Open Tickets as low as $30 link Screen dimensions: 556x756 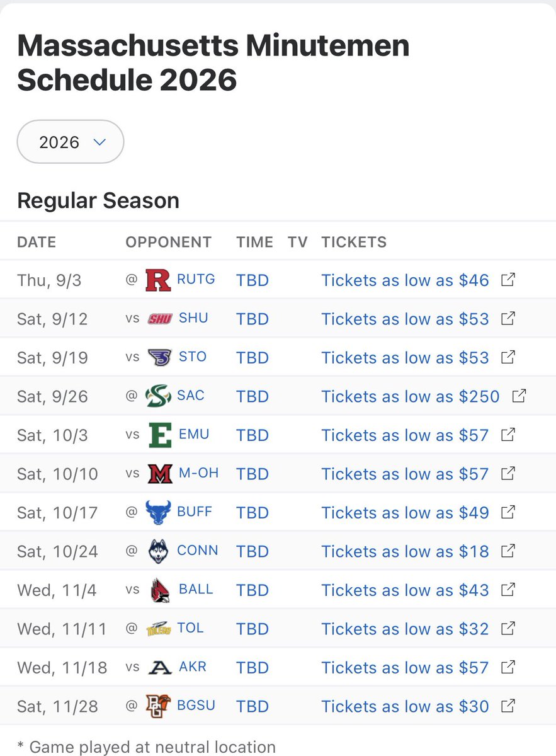(x=405, y=706)
